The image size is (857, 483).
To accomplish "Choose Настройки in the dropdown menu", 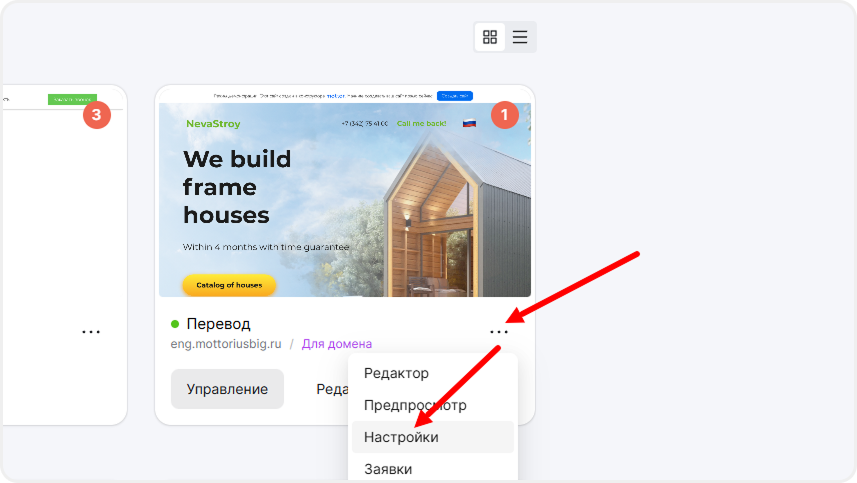I will [401, 437].
